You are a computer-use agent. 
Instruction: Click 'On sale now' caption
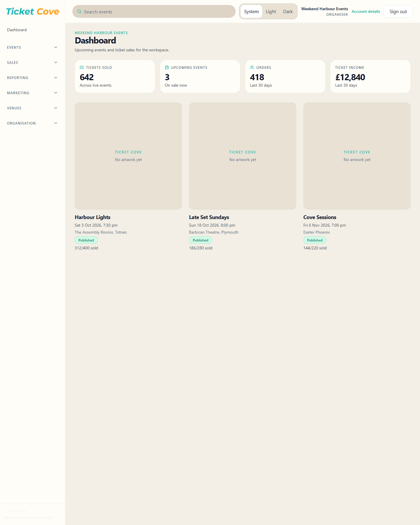tap(176, 85)
